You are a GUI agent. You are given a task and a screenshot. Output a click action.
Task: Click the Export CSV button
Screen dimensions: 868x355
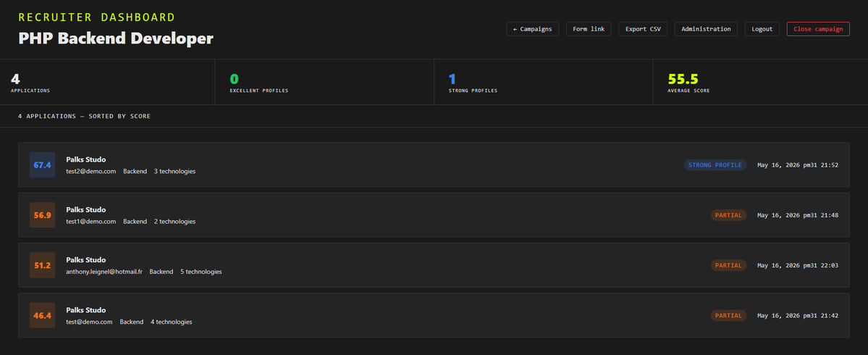click(643, 29)
